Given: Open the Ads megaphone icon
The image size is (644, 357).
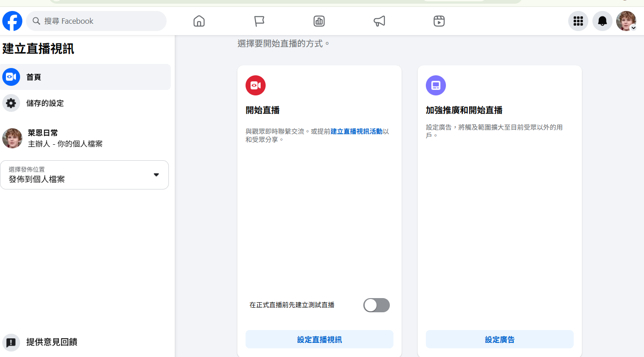Looking at the screenshot, I should 379,21.
